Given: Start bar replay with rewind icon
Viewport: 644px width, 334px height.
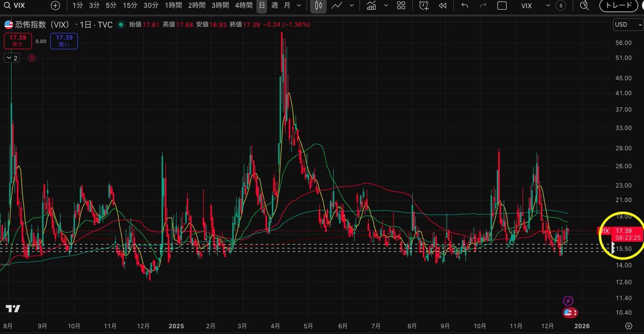Looking at the screenshot, I should (443, 5).
